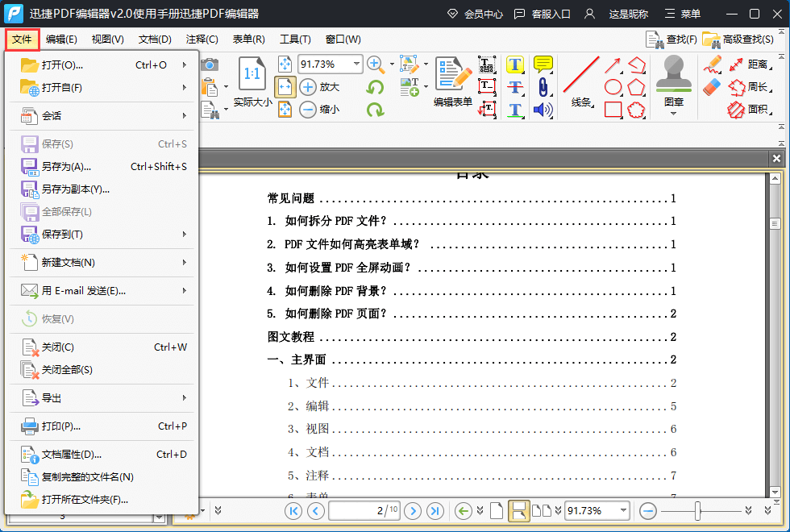Expand the 导出 (Export) submenu

pos(184,398)
